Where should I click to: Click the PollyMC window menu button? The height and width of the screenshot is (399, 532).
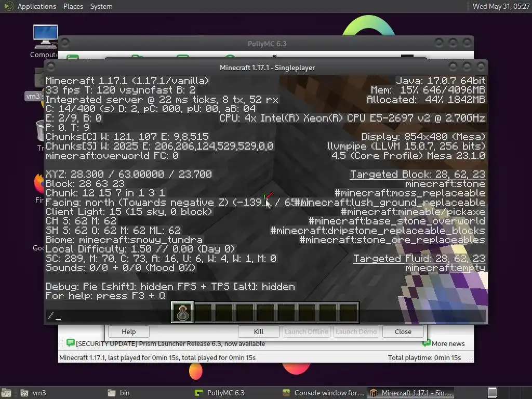pos(65,43)
